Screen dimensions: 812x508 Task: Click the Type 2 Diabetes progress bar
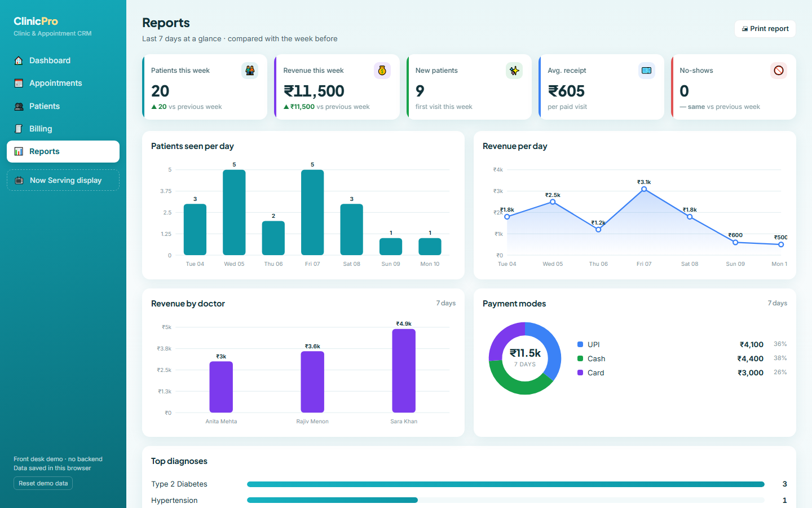[x=506, y=484]
